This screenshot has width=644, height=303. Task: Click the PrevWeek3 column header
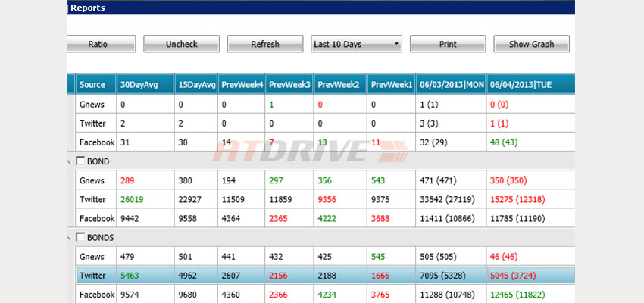[289, 85]
